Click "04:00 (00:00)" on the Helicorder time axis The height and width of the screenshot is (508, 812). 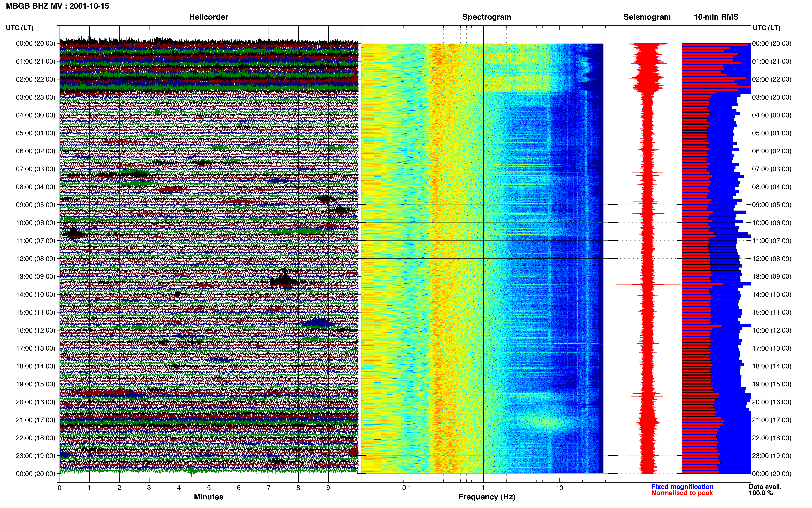point(35,115)
